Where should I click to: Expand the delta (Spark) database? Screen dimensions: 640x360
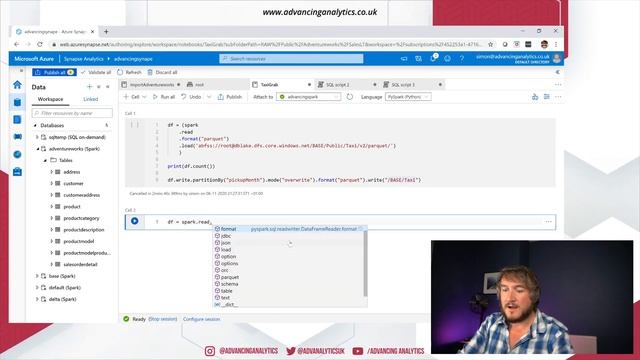coord(37,299)
